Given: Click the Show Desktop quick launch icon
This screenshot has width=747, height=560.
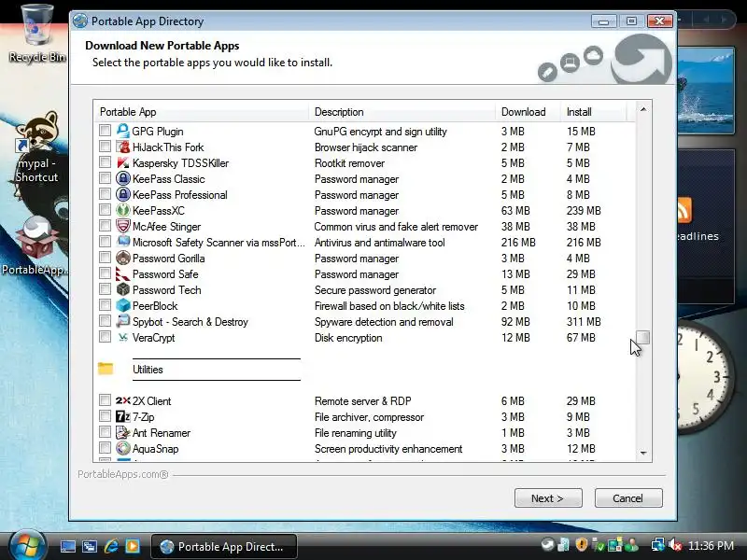Looking at the screenshot, I should click(x=67, y=546).
